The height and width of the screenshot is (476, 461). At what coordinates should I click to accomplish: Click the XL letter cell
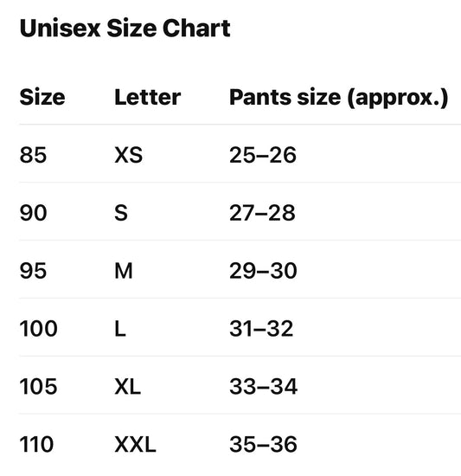point(128,387)
